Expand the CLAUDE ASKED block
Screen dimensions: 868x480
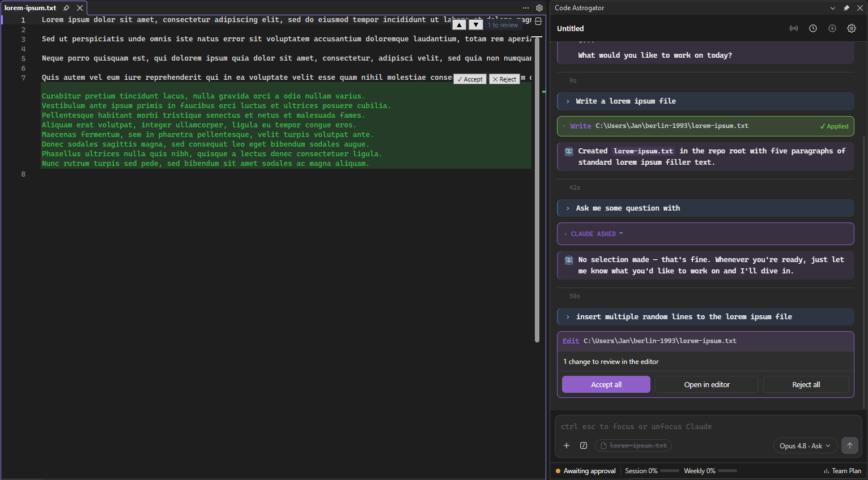[705, 234]
